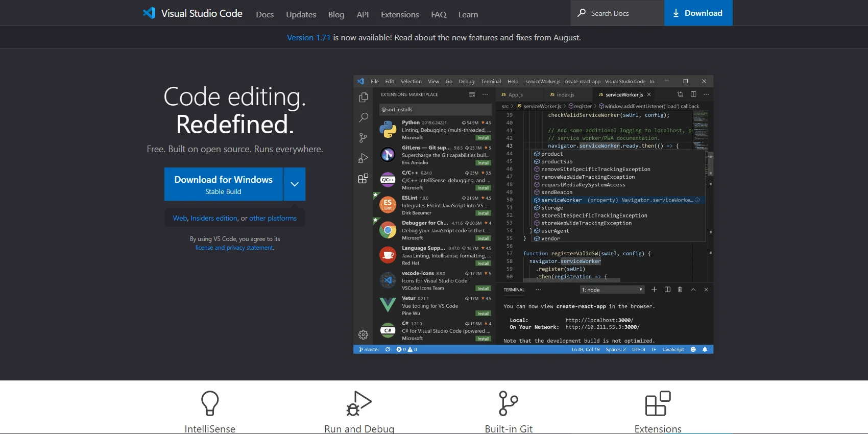Image resolution: width=868 pixels, height=434 pixels.
Task: Select the serviceWorker autocomplete suggestion
Action: [x=618, y=200]
